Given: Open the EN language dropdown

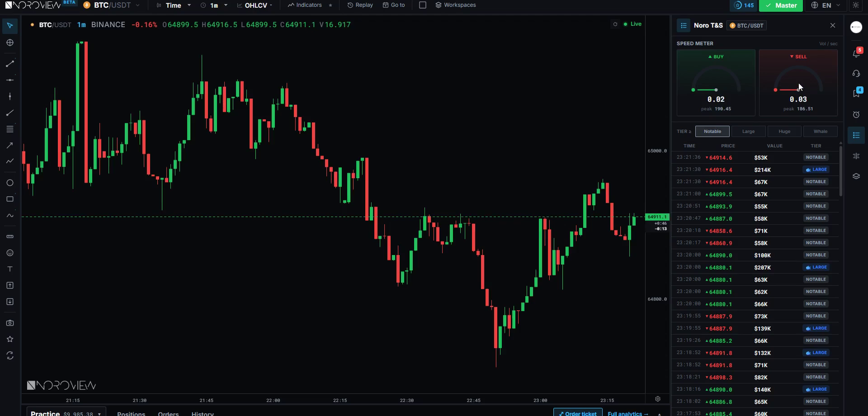Looking at the screenshot, I should (x=826, y=5).
